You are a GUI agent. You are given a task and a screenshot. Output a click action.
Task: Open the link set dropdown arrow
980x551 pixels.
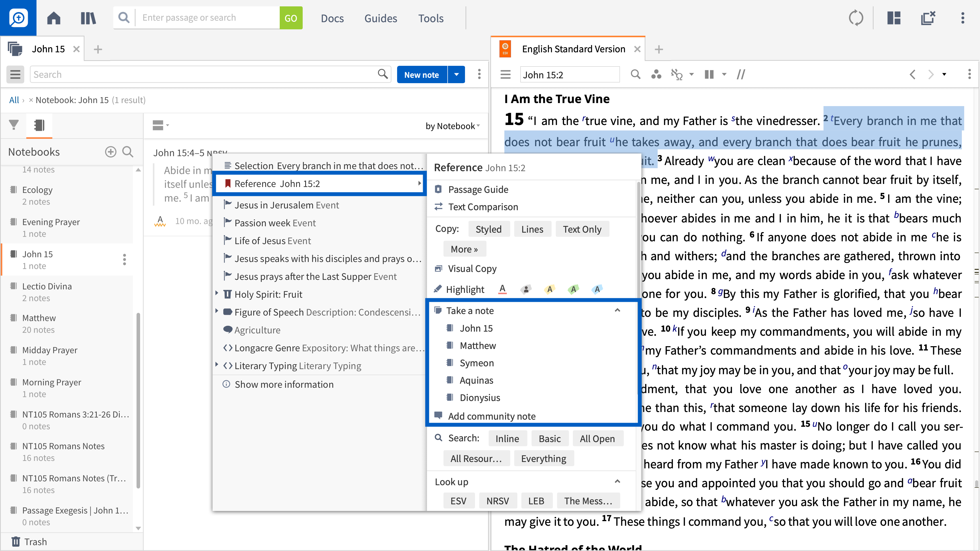point(692,74)
